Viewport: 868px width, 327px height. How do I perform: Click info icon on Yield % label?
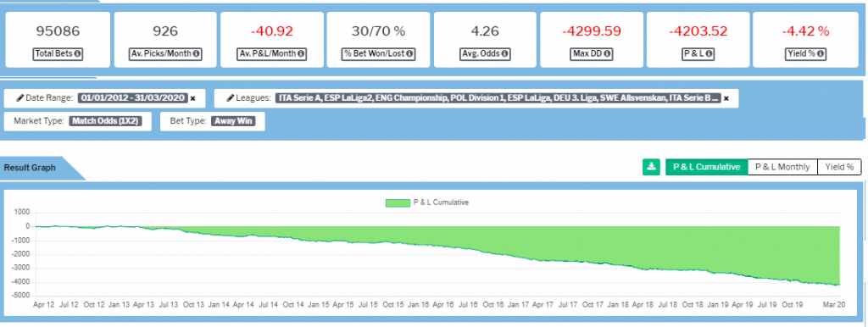pos(821,54)
